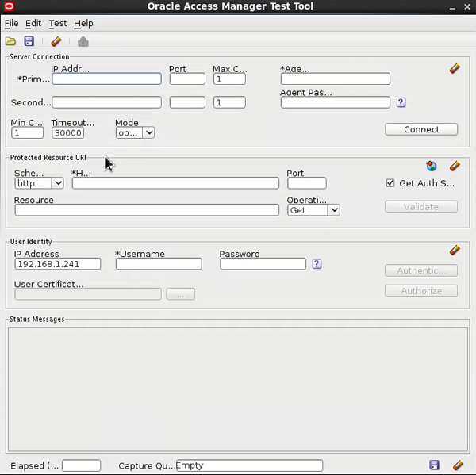Click the Elapsed time field

click(x=81, y=465)
